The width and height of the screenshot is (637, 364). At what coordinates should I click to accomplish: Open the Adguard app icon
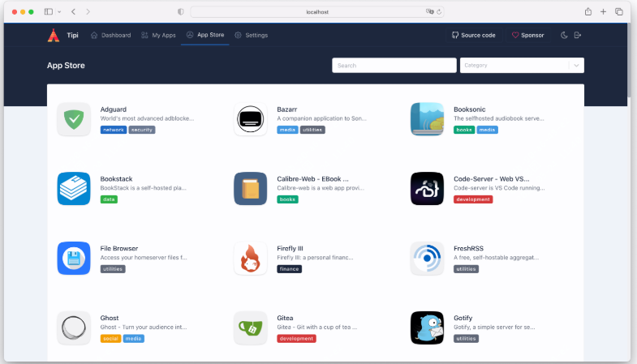[x=74, y=119]
